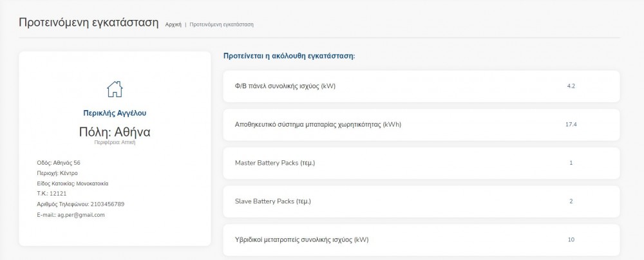Click the e-mail address ag.per@gmail.com
The image size is (644, 260).
pyautogui.click(x=81, y=214)
